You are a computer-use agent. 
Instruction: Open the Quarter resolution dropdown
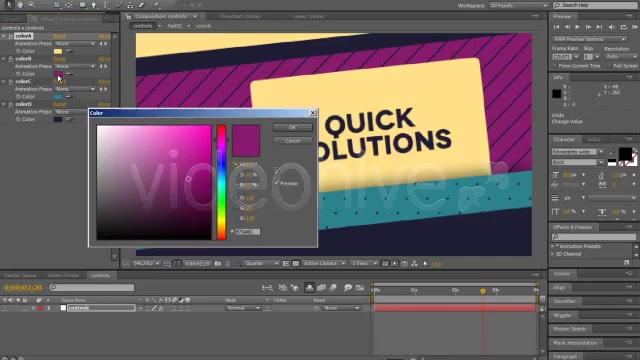[x=262, y=264]
